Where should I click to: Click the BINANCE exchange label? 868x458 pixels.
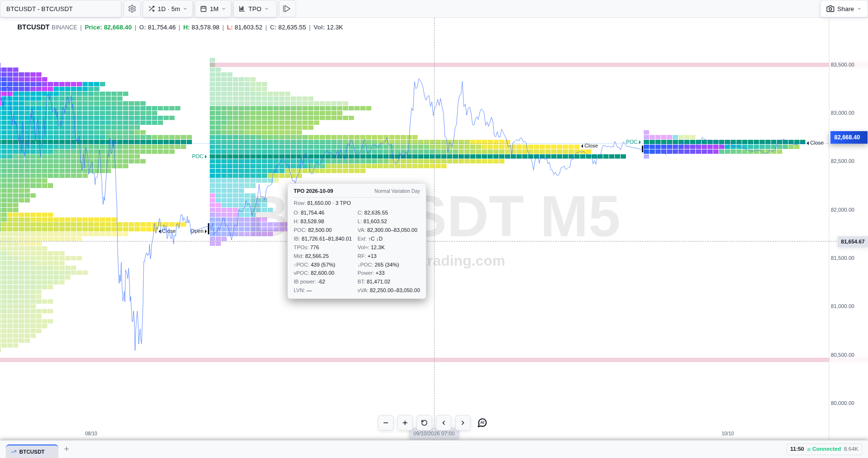pos(65,27)
